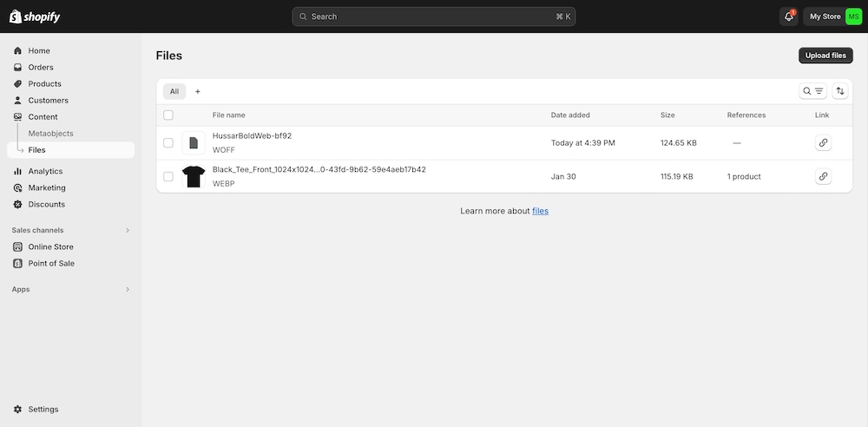Viewport: 868px width, 427px height.
Task: Open the notifications bell icon
Action: pyautogui.click(x=788, y=16)
